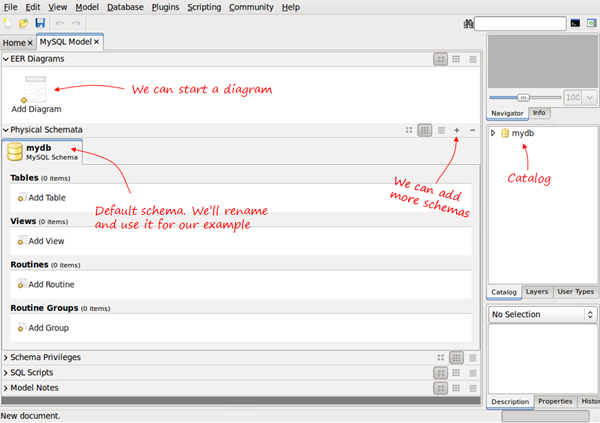The height and width of the screenshot is (423, 600).
Task: Open the Scripting menu
Action: 204,7
